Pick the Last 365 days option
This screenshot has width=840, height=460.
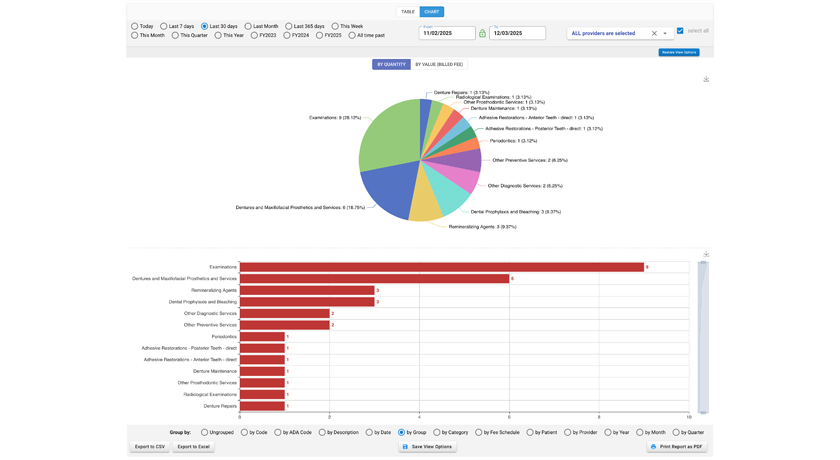289,26
